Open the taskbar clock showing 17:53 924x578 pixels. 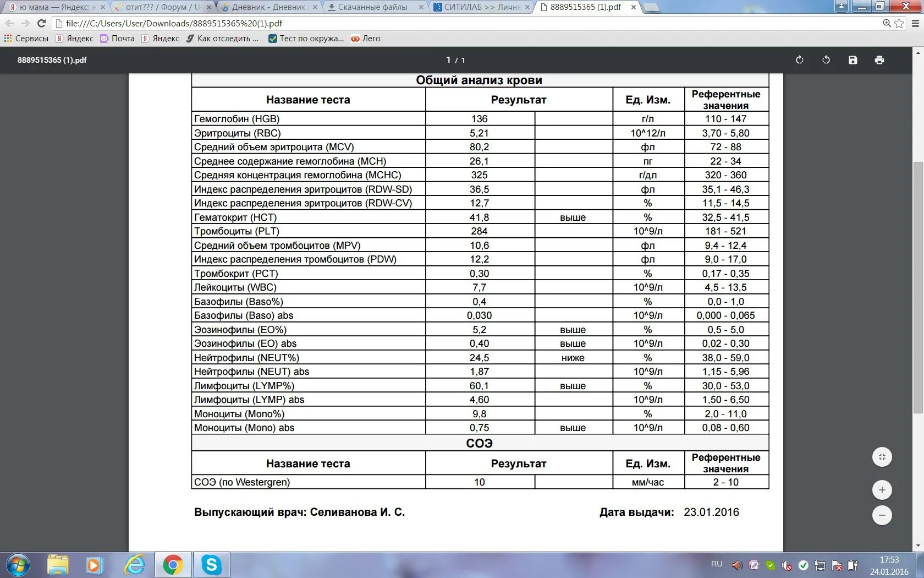[x=889, y=565]
